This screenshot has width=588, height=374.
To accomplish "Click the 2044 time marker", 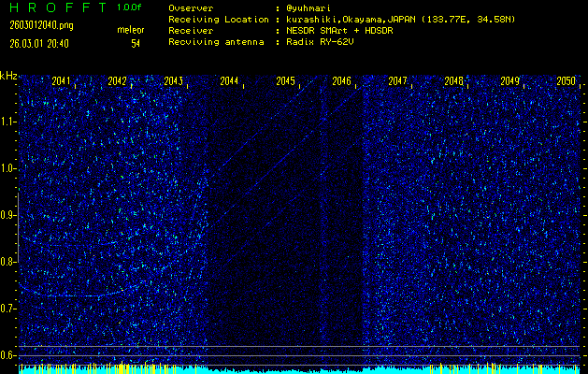I will tap(229, 81).
